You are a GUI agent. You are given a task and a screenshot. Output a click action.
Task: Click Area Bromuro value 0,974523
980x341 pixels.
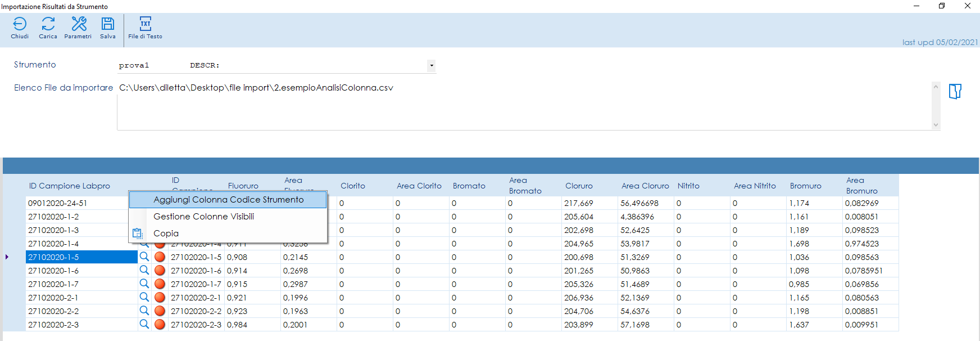870,244
